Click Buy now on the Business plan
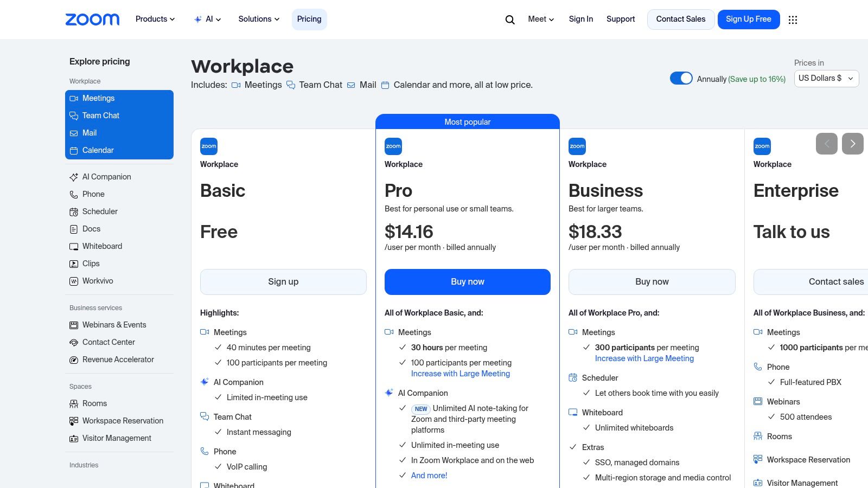Screen dimensions: 868x488 coord(652,282)
